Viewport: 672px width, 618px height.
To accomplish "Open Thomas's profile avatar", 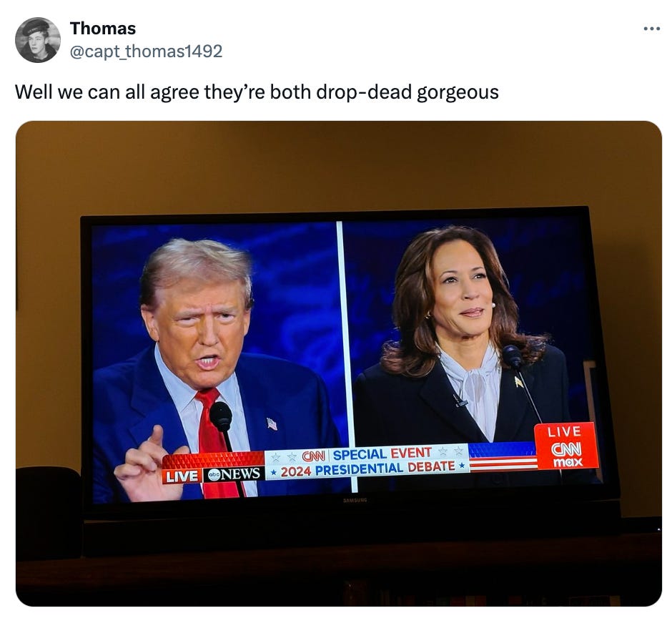I will coord(38,40).
